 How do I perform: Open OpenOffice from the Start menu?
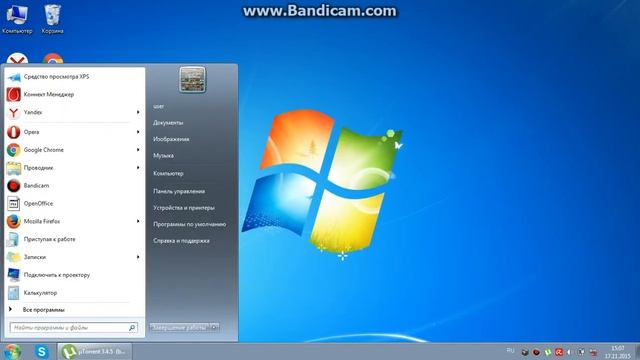[x=74, y=203]
